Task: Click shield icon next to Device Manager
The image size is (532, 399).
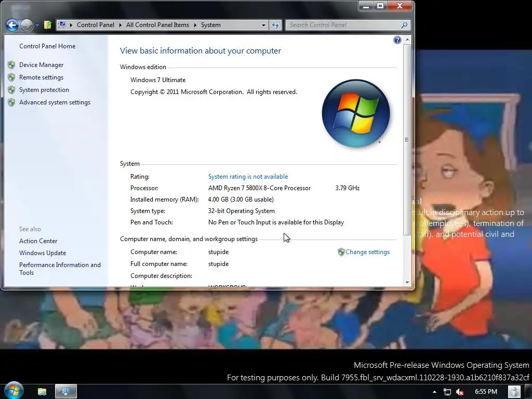Action: (11, 65)
